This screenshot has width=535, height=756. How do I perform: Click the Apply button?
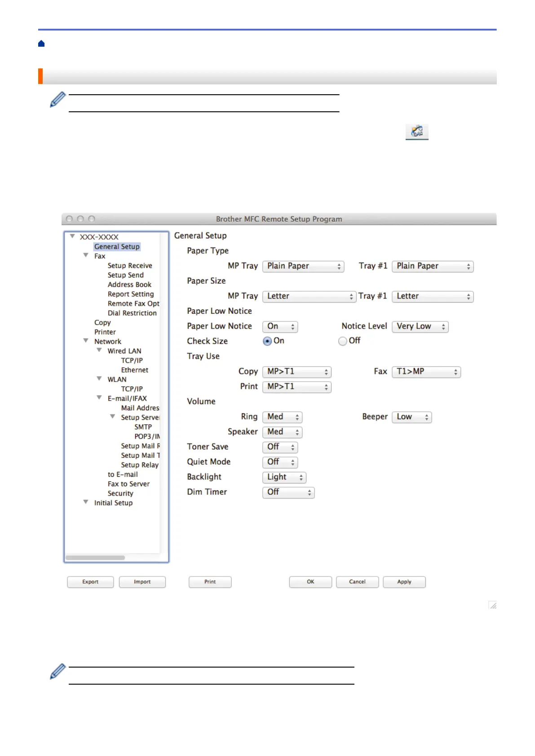[404, 582]
